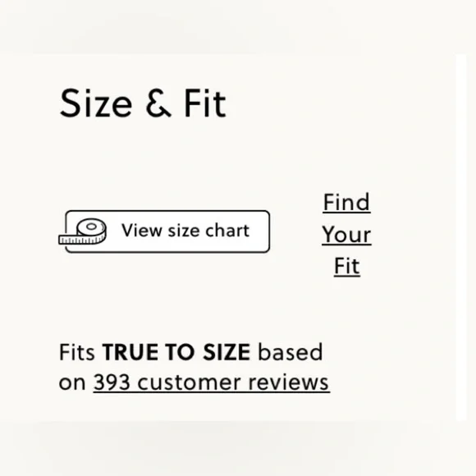476x476 pixels.
Task: Open the 393 customer reviews link
Action: tap(212, 382)
